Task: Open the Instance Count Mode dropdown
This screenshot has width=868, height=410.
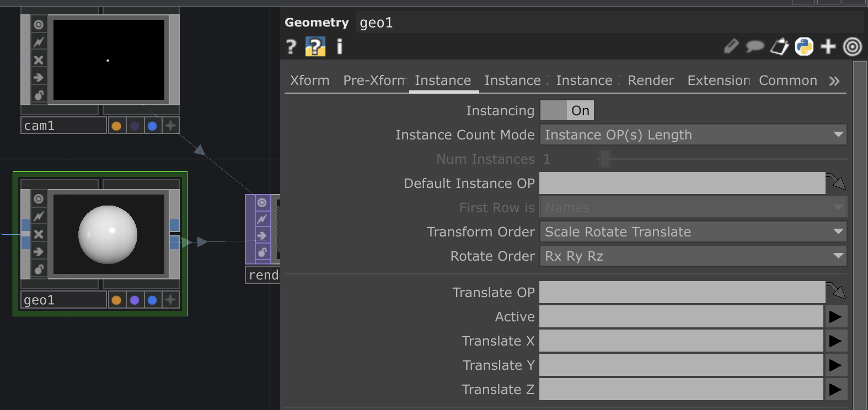Action: click(693, 135)
